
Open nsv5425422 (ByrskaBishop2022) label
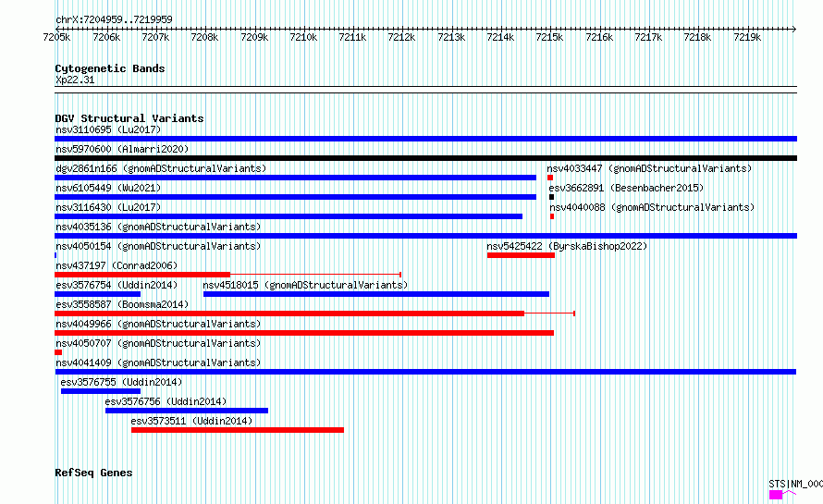pyautogui.click(x=567, y=246)
